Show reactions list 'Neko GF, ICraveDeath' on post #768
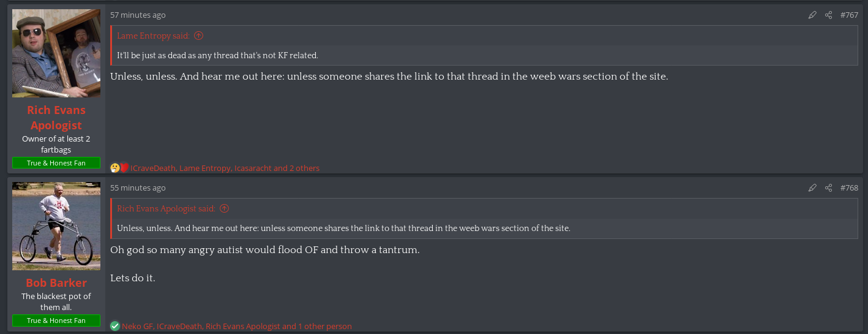The image size is (868, 334). 237,326
